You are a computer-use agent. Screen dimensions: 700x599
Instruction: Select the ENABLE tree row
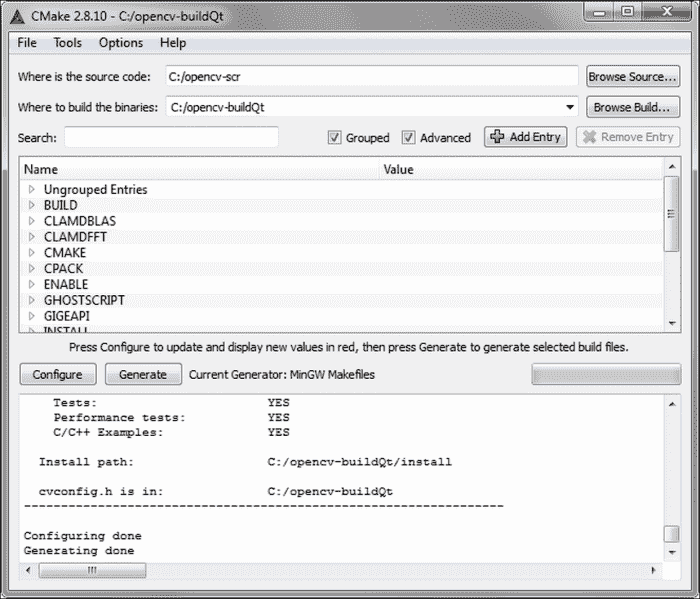(342, 284)
